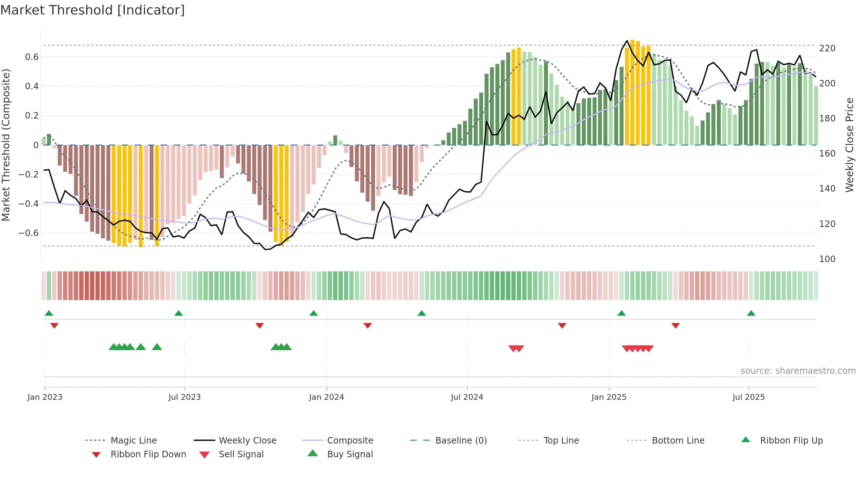Click the 100 price tick on the right axis
This screenshot has width=868, height=488.
tap(827, 259)
